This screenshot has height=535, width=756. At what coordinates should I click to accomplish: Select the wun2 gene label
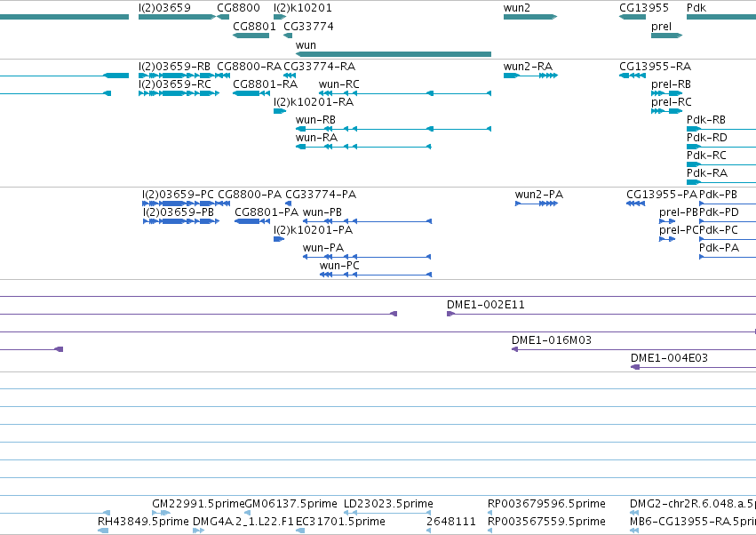click(x=516, y=8)
